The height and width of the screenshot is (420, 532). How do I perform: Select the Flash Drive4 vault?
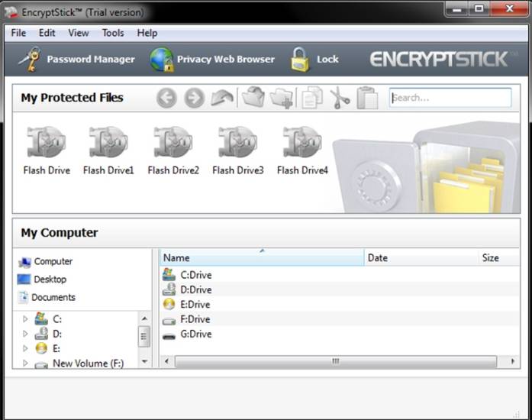303,150
